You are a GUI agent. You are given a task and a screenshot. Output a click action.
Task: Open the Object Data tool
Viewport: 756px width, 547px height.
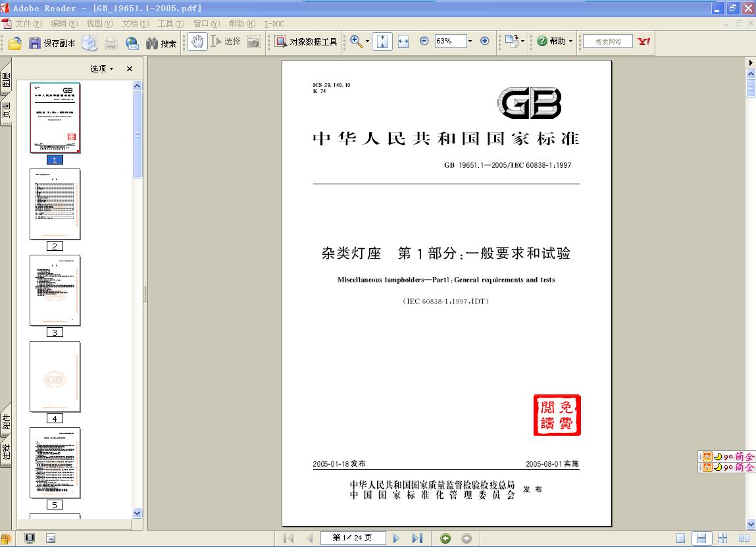[x=306, y=41]
